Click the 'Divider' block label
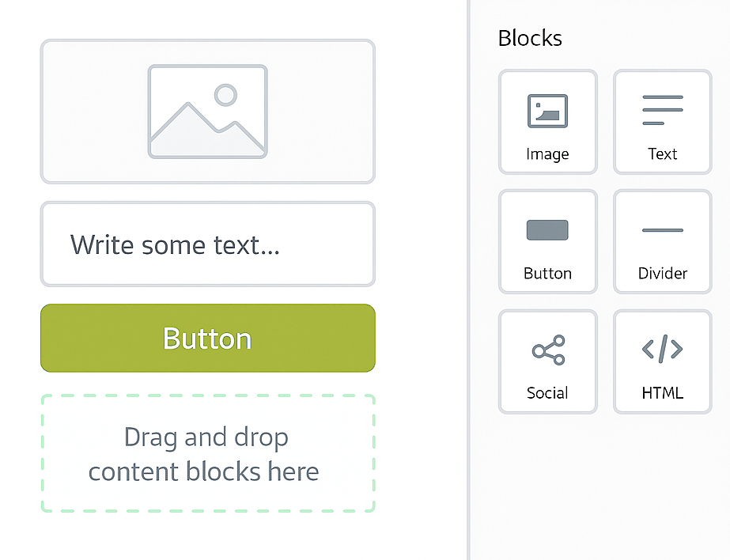This screenshot has width=730, height=560. click(663, 273)
